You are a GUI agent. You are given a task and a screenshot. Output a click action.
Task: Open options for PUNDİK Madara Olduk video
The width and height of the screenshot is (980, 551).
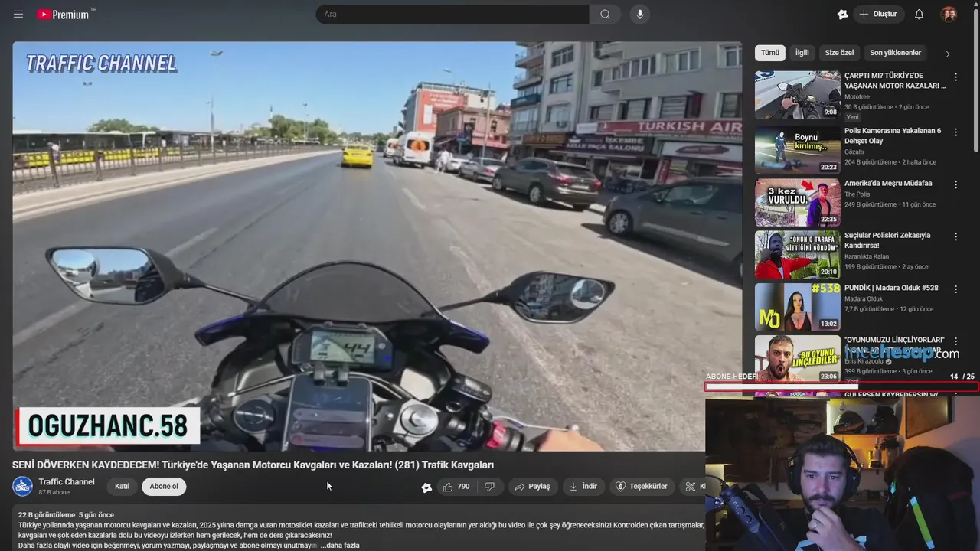[x=955, y=289]
